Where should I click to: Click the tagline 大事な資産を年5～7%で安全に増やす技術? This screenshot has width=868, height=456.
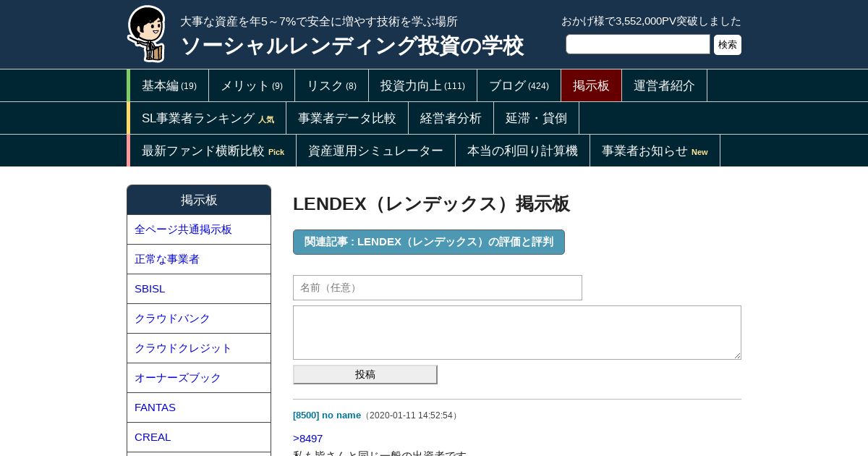point(319,21)
